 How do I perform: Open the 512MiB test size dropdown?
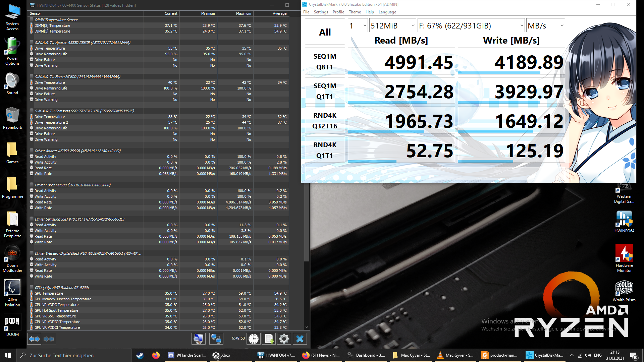click(392, 25)
